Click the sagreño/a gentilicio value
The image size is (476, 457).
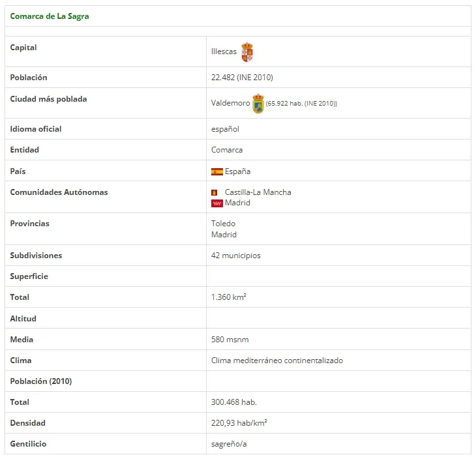[229, 444]
